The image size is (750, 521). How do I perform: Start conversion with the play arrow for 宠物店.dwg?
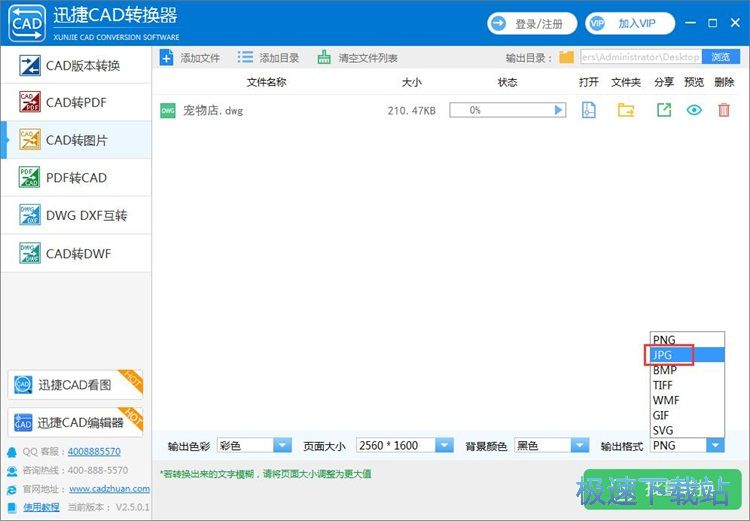(558, 110)
